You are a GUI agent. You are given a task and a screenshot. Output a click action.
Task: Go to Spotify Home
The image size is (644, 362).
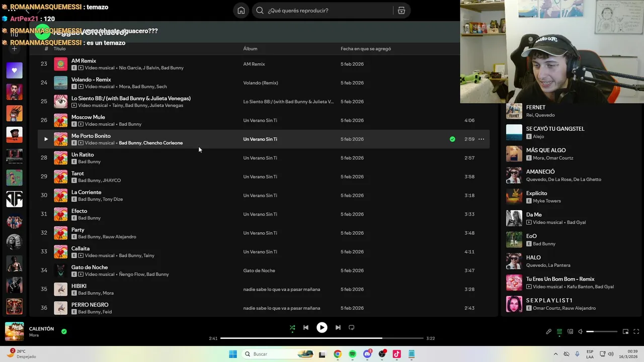tap(241, 11)
